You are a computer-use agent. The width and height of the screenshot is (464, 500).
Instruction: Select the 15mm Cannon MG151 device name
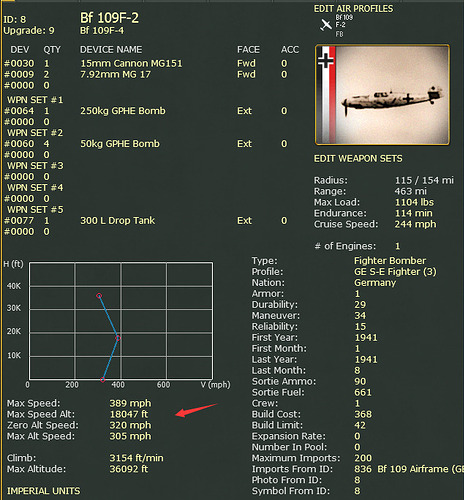point(131,63)
